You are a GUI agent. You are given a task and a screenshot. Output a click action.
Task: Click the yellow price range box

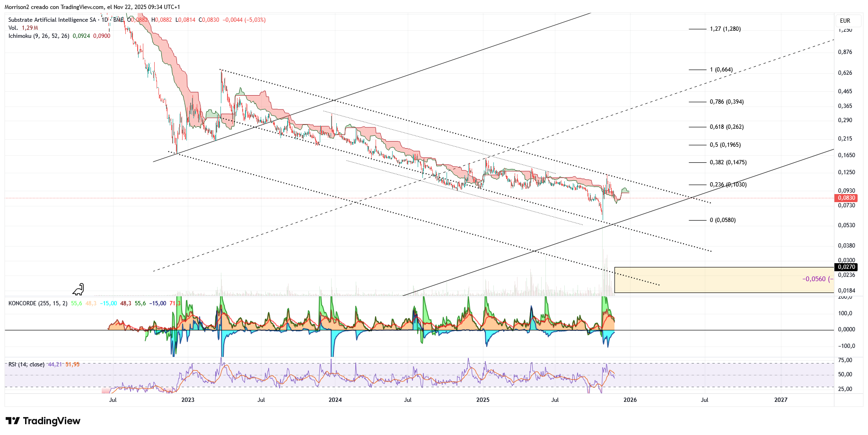point(724,280)
